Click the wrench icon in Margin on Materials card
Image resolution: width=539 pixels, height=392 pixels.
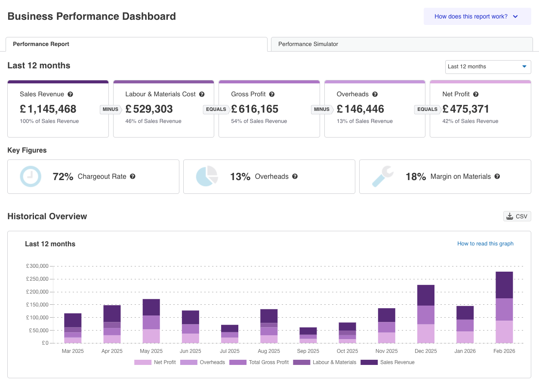[x=382, y=176]
